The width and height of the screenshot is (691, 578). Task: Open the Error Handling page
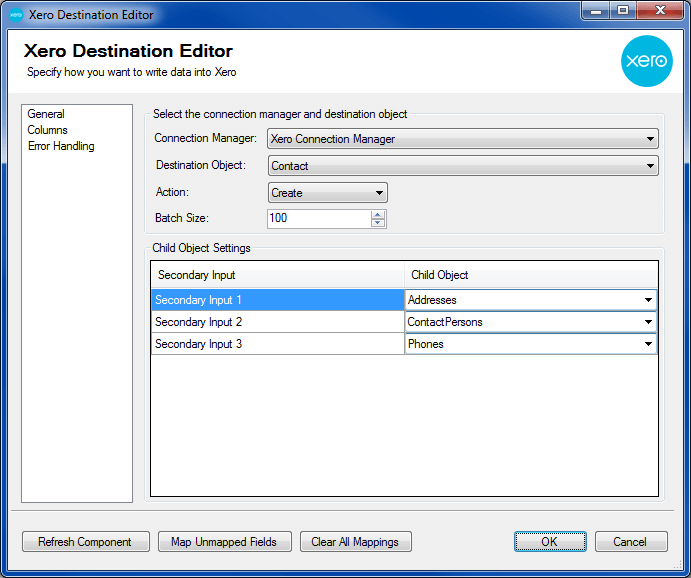point(61,146)
